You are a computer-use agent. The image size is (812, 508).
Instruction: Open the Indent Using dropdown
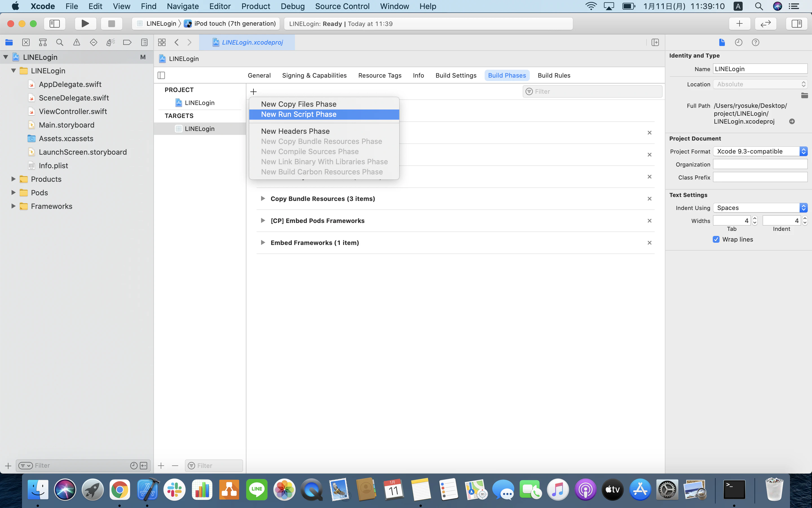[760, 208]
